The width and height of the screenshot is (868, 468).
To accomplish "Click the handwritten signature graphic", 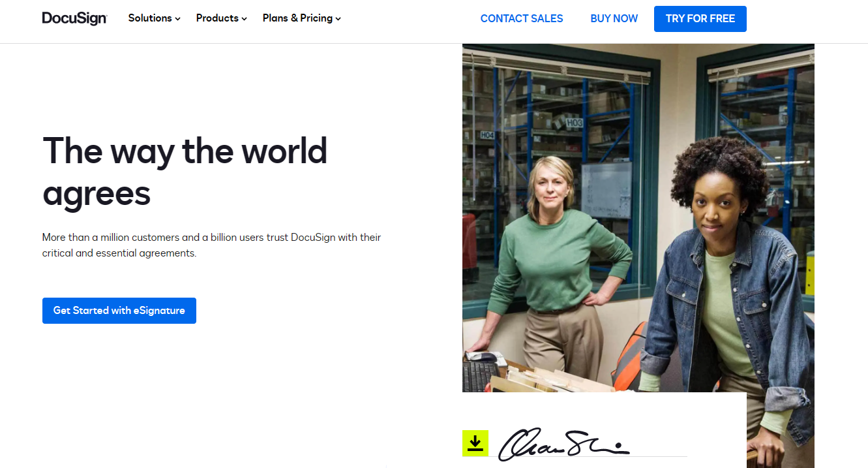I will click(564, 443).
